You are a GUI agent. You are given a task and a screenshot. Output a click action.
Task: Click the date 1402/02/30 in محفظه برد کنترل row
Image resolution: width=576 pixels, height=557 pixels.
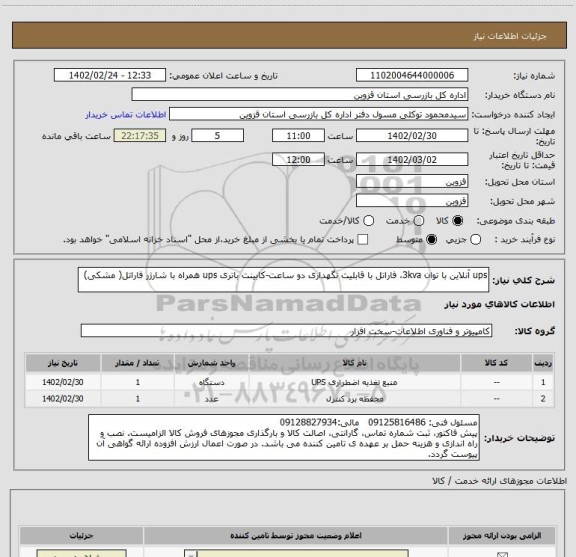(x=63, y=399)
